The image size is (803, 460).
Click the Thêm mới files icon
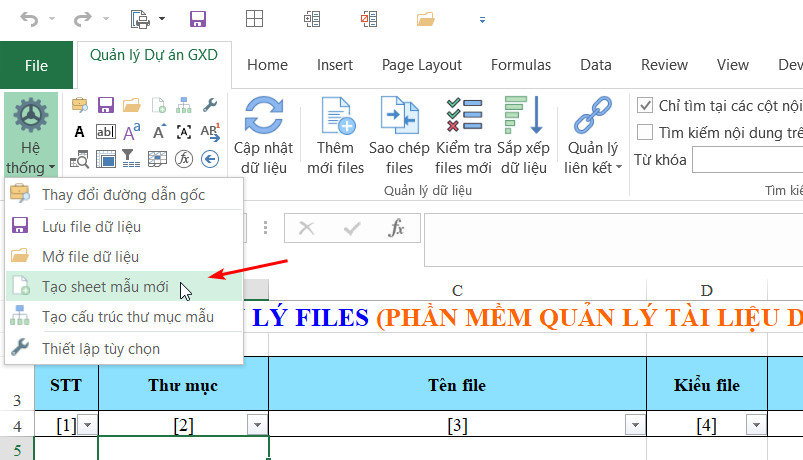coord(336,116)
